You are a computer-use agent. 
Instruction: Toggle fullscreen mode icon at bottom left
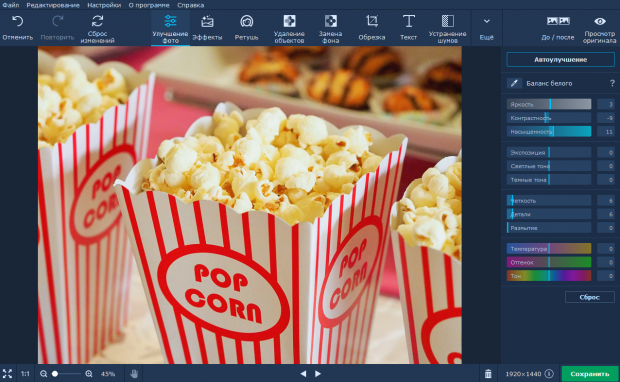(x=8, y=374)
